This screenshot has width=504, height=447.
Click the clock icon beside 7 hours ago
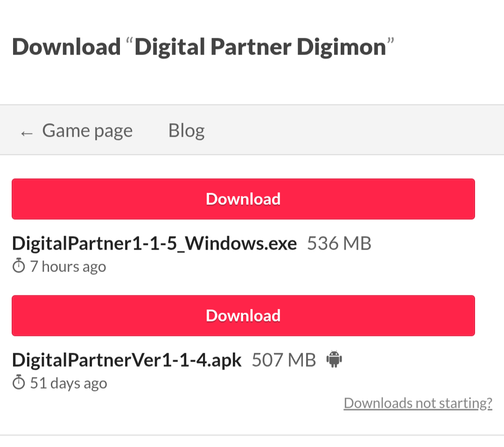point(19,265)
